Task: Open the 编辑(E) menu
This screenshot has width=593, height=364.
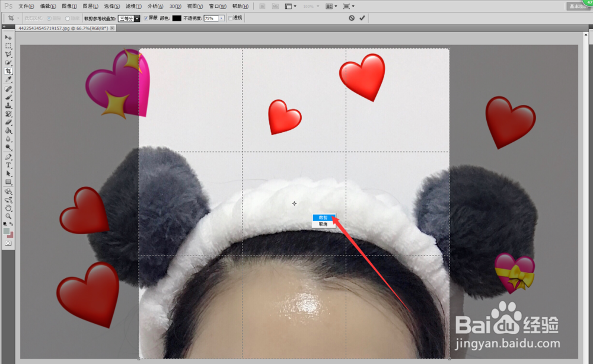Action: [x=48, y=7]
